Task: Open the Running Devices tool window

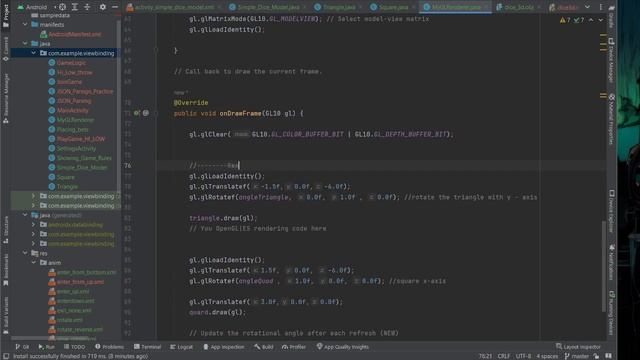Action: [x=611, y=313]
